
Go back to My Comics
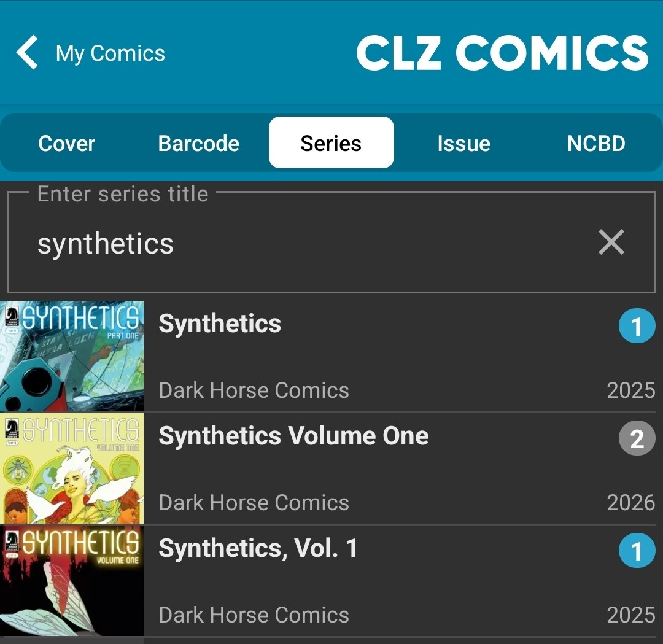pyautogui.click(x=110, y=53)
